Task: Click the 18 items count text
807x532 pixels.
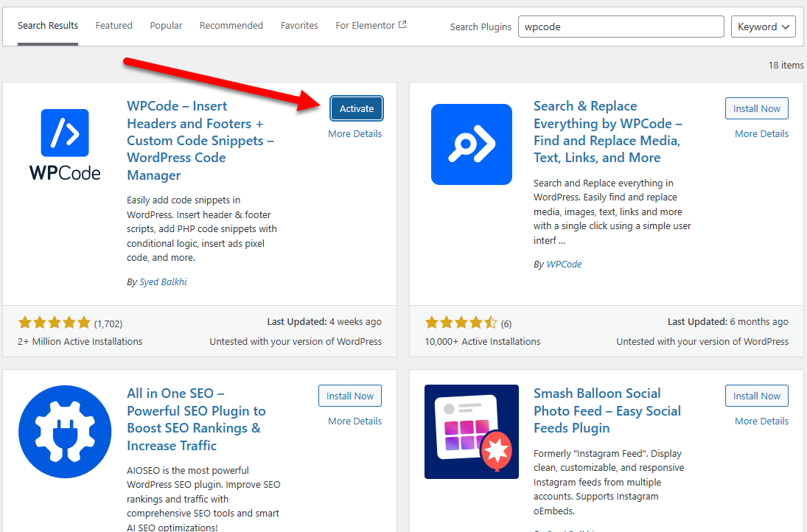Action: pos(786,66)
